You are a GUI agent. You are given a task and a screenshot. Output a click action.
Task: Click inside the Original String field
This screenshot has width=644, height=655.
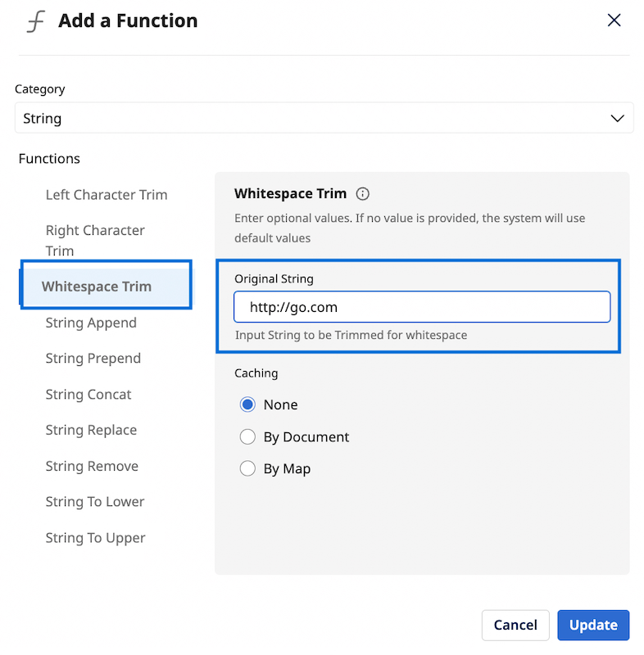point(422,308)
